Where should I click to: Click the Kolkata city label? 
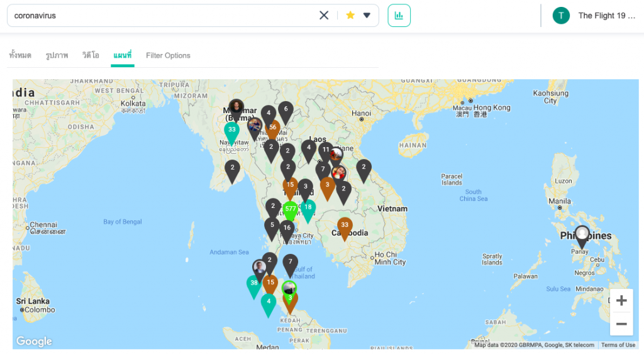(133, 104)
